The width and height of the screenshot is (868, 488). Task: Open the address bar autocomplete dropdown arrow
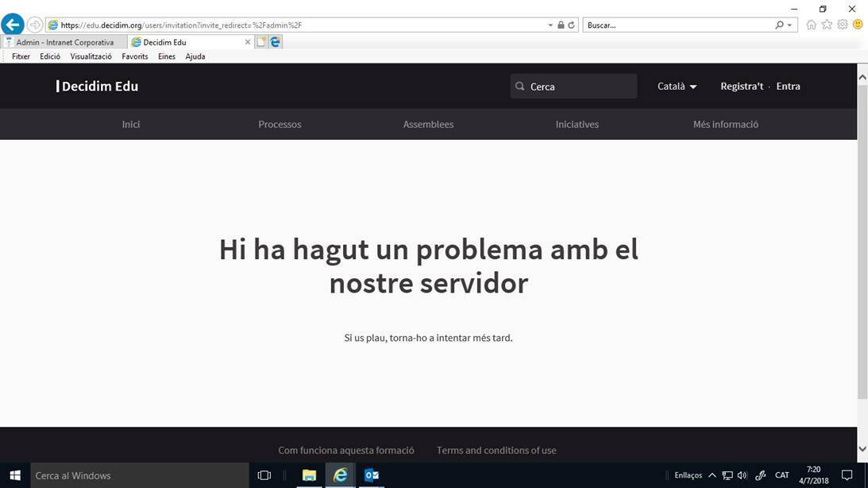pos(550,25)
